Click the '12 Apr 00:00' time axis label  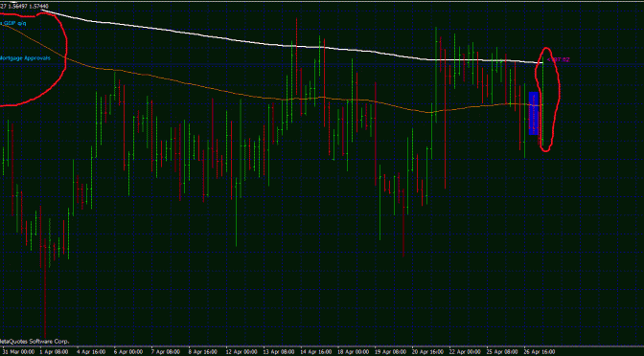(241, 352)
